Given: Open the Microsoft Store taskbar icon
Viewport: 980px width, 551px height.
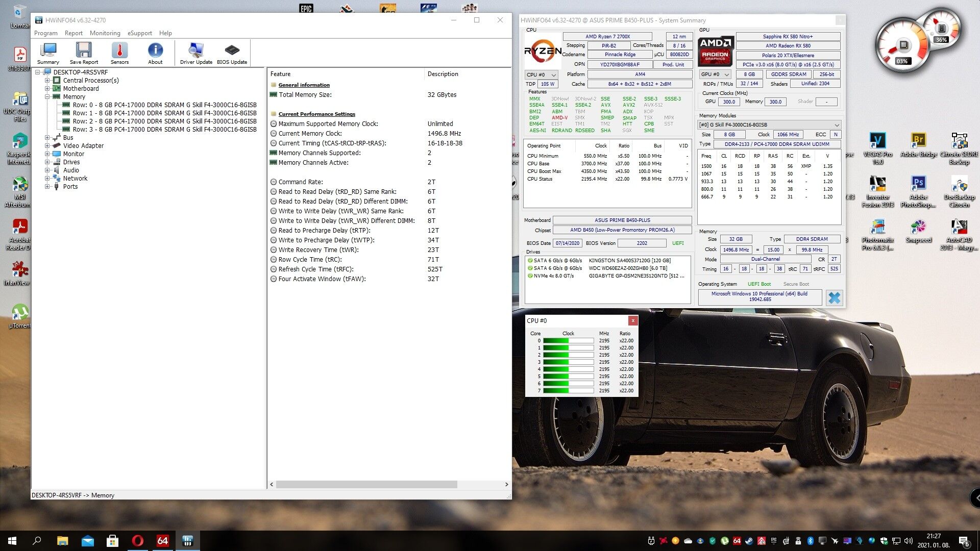Looking at the screenshot, I should pos(112,541).
